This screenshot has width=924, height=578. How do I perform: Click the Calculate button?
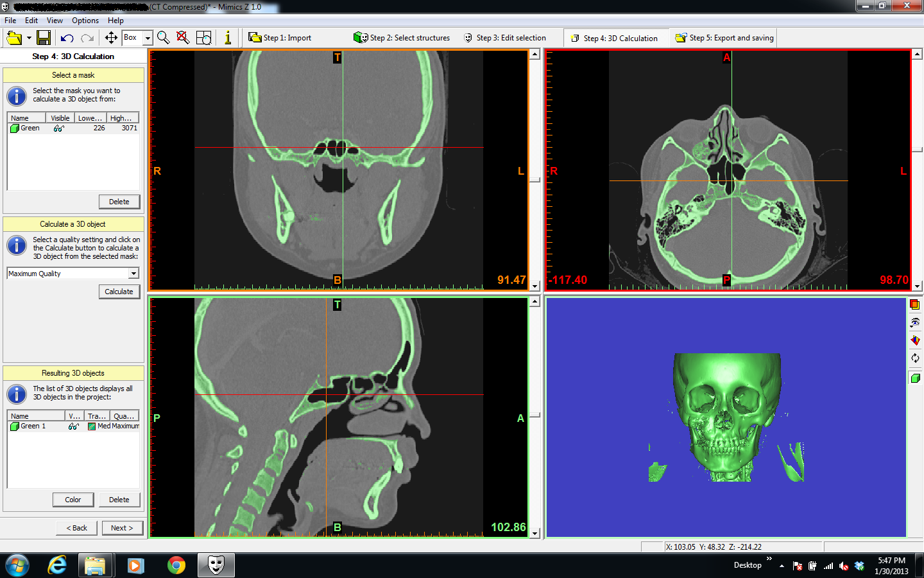coord(119,292)
